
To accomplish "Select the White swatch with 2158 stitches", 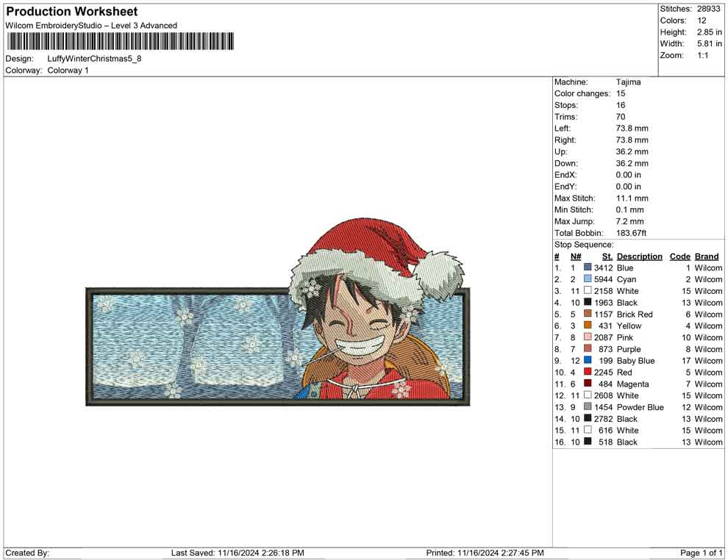I will (588, 290).
